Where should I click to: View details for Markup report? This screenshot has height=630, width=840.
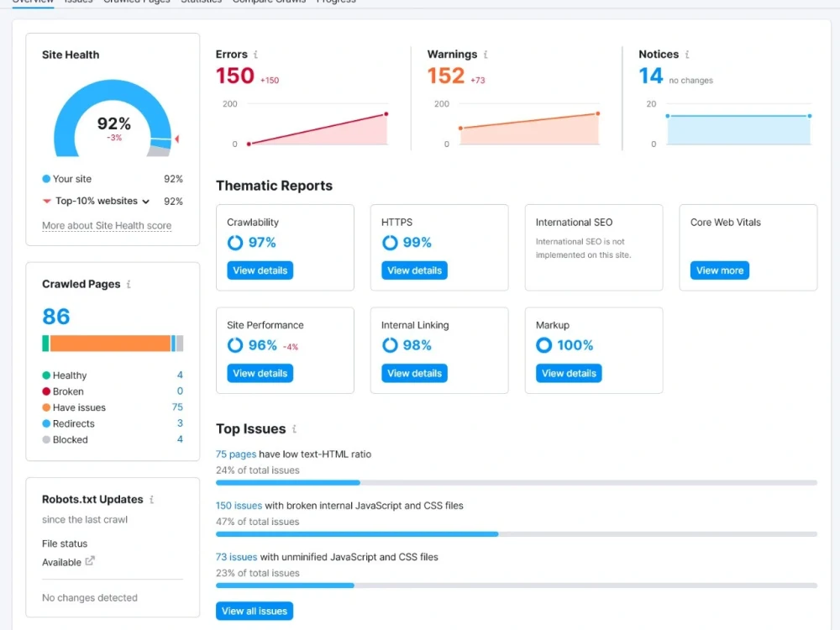569,374
